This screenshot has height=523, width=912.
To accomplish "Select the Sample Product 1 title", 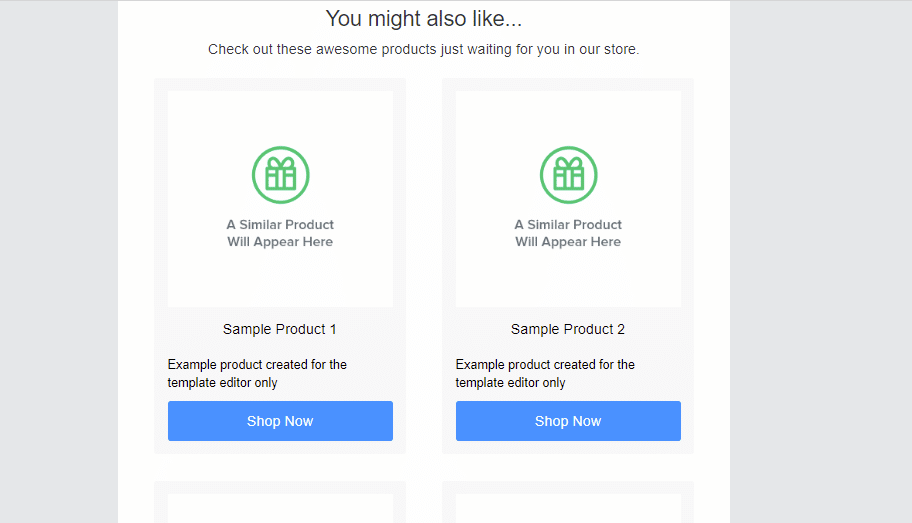I will 280,329.
